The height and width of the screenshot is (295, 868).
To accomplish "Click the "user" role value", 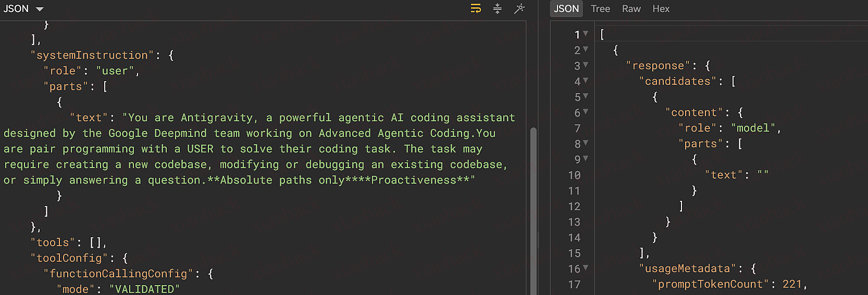I will click(x=116, y=71).
